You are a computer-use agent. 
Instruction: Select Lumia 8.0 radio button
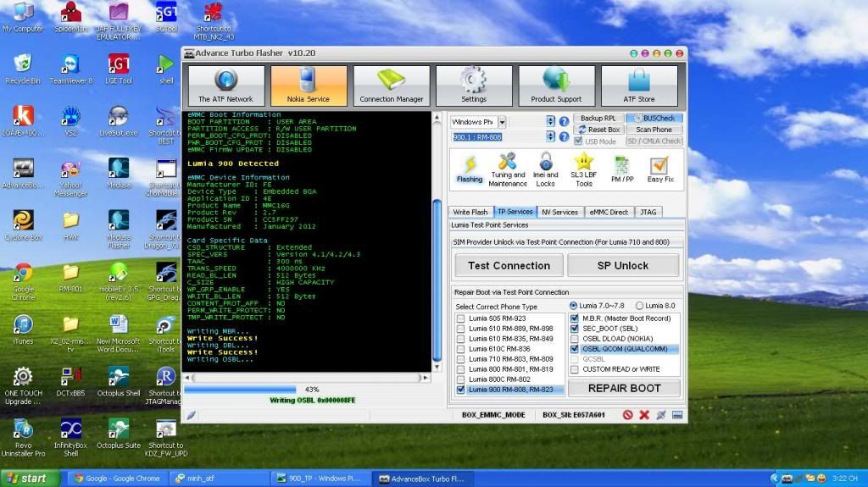tap(639, 306)
